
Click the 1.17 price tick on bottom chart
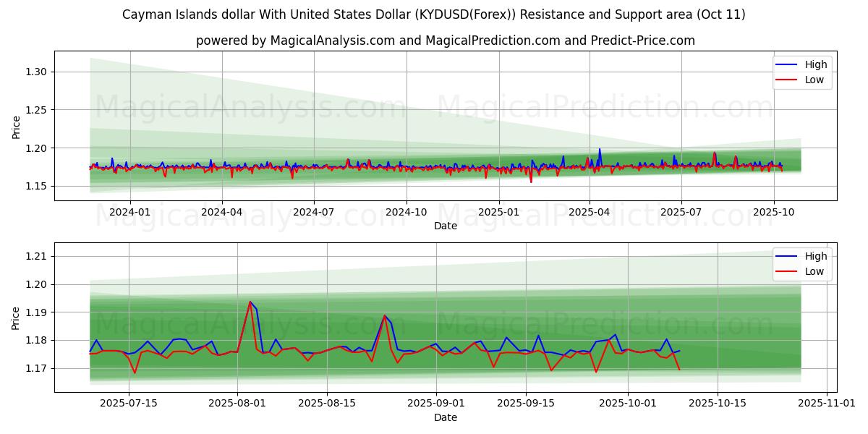35,368
